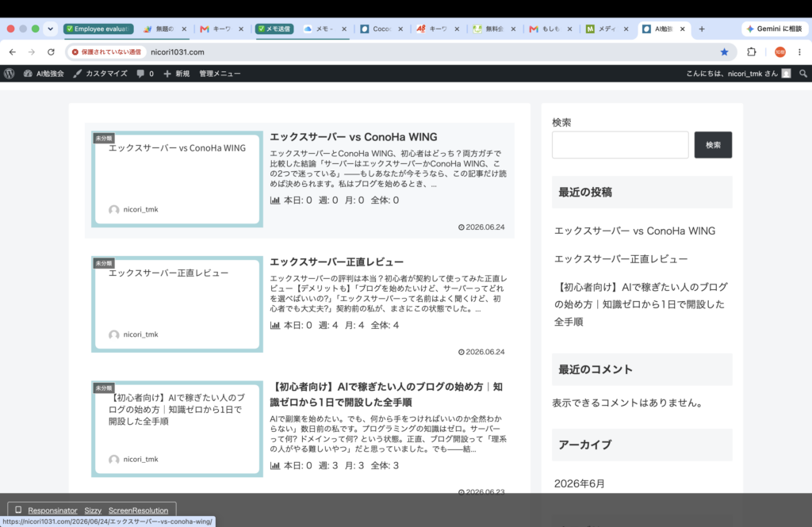Open the extensions puzzle icon

[x=752, y=52]
